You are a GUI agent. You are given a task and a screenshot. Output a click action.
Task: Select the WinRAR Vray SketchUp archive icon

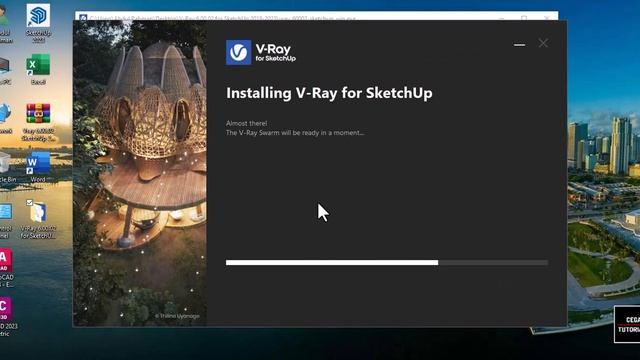click(38, 121)
